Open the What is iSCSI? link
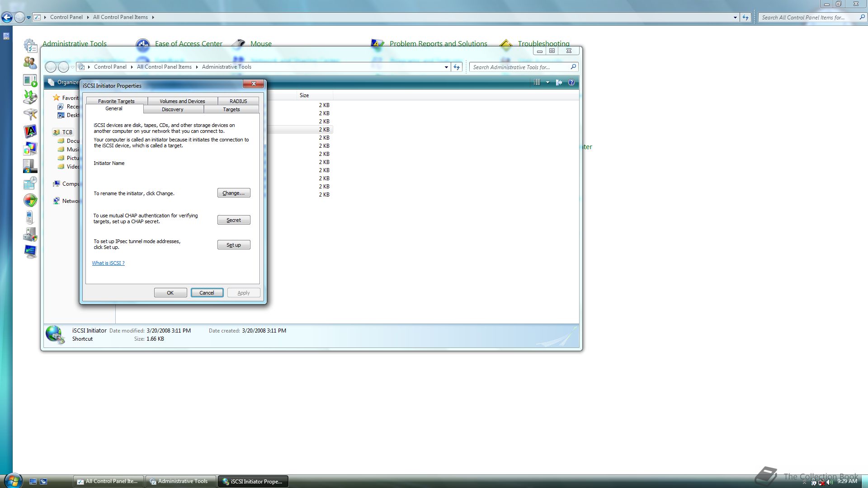This screenshot has height=488, width=868. pyautogui.click(x=108, y=263)
